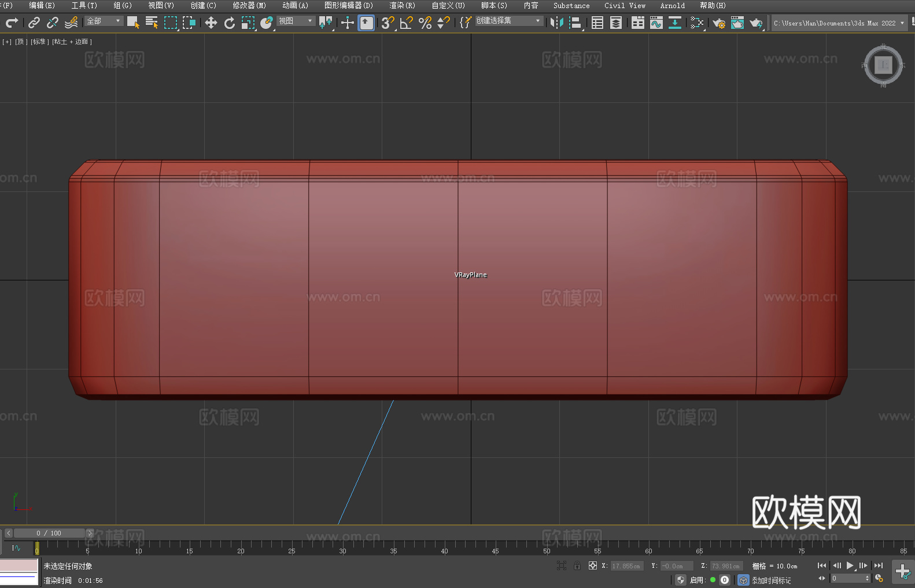
Task: Open the 渲染(R) menu
Action: point(402,5)
